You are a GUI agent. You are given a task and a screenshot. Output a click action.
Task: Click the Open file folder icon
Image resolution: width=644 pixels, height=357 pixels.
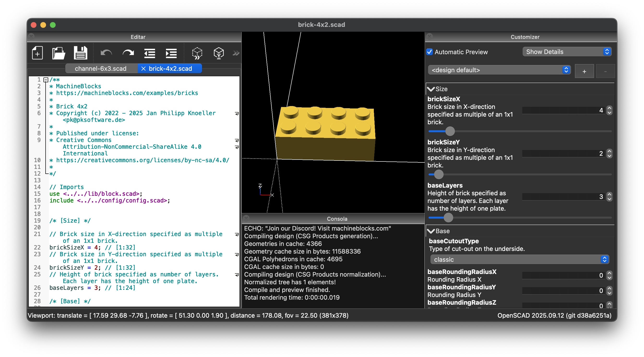pyautogui.click(x=59, y=53)
